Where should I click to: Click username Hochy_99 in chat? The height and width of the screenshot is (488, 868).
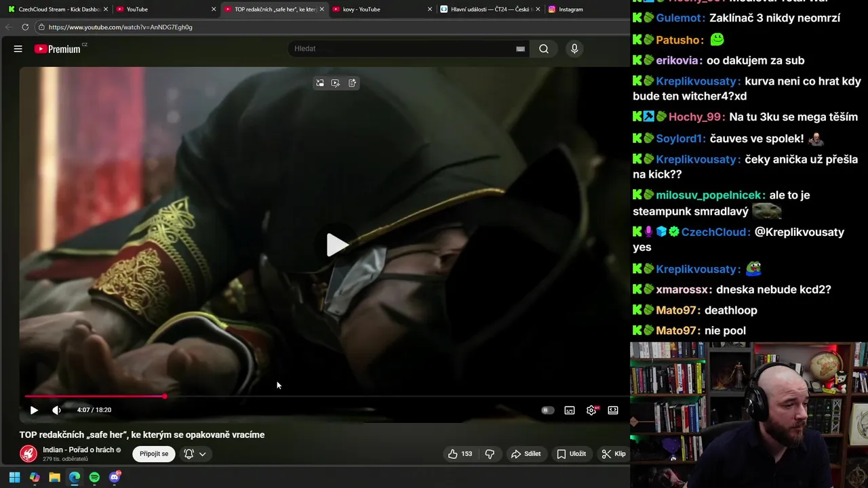coord(696,117)
